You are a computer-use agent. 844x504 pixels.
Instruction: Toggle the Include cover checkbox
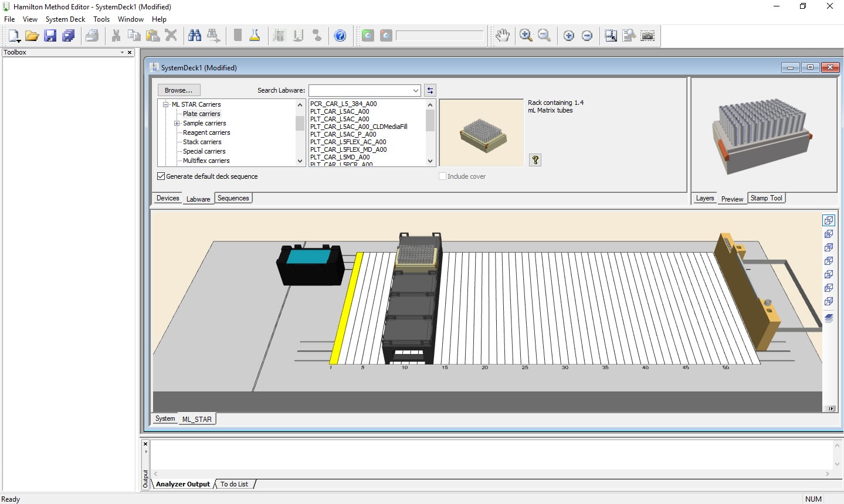pyautogui.click(x=443, y=176)
